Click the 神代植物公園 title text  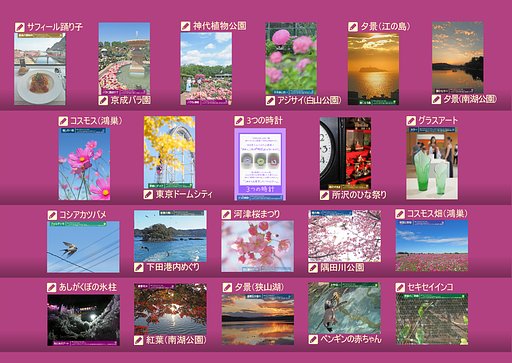[220, 26]
